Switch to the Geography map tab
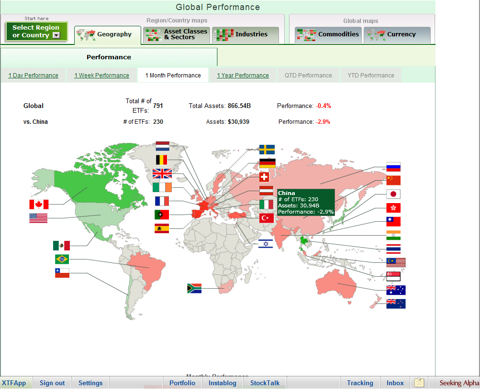 click(108, 34)
